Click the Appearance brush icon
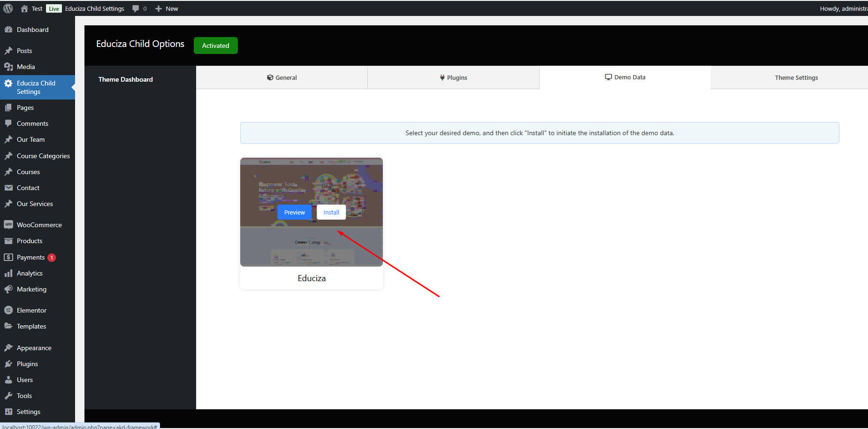 8,348
